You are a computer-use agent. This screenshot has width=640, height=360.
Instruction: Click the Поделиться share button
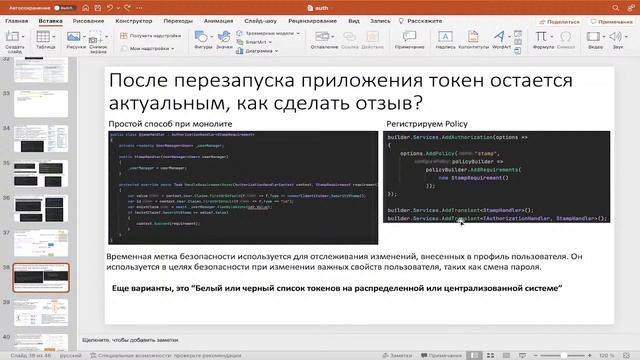[559, 22]
